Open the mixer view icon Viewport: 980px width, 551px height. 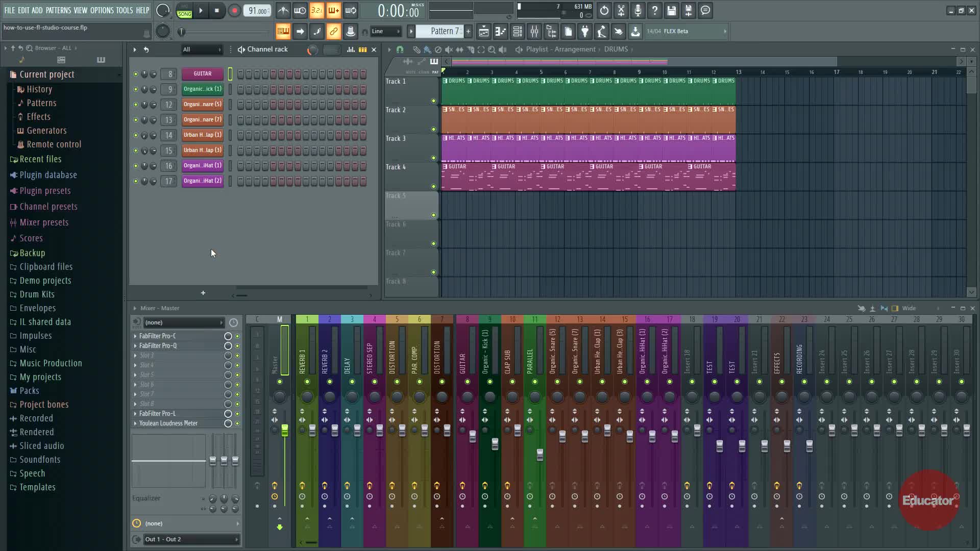point(534,32)
